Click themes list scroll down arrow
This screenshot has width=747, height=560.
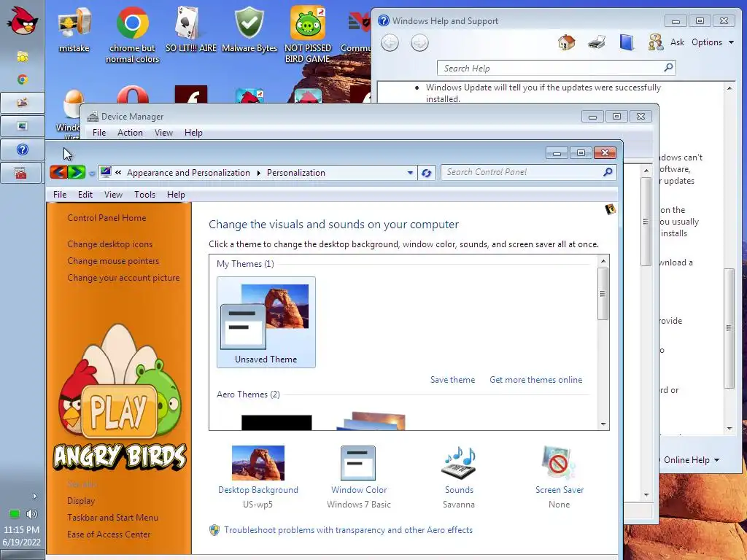pos(603,424)
